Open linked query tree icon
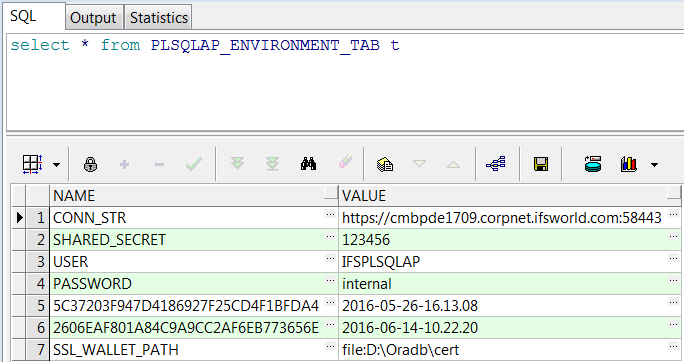This screenshot has height=362, width=684. [496, 164]
